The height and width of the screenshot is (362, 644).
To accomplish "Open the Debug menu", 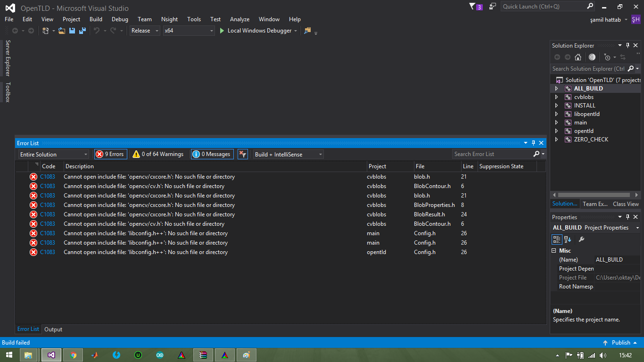I will tap(120, 19).
